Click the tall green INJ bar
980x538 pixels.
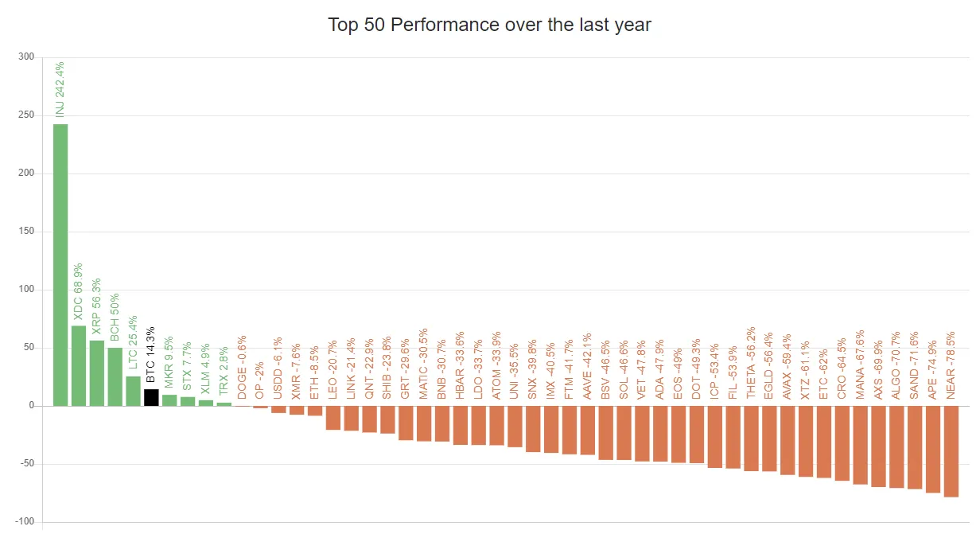tap(60, 265)
